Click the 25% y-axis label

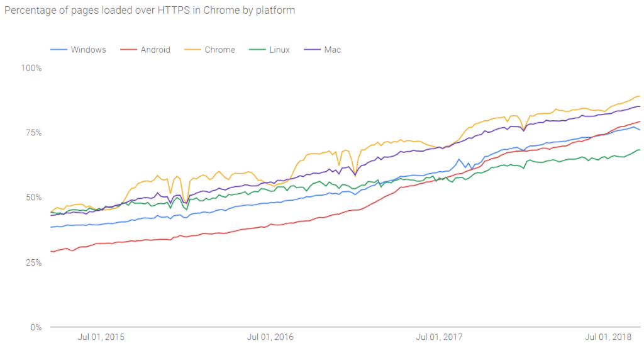(34, 262)
